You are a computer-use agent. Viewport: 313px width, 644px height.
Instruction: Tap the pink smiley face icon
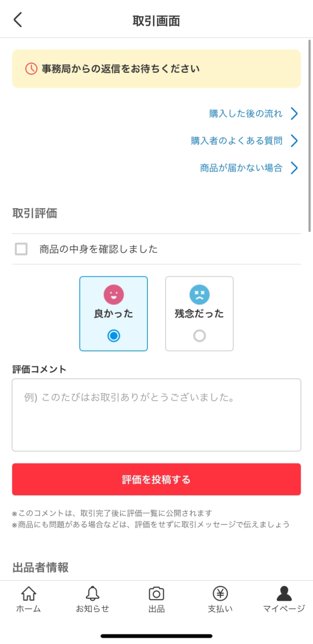(114, 295)
